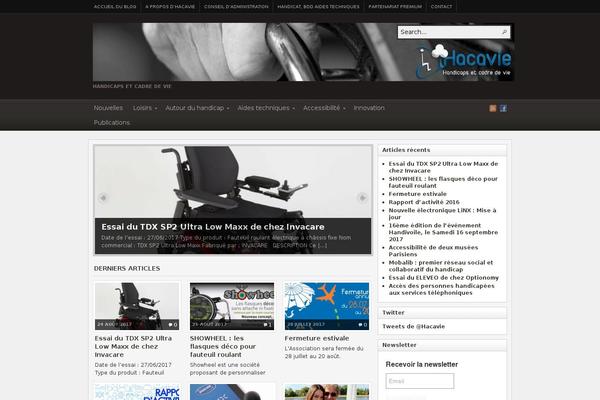The image size is (600, 400).
Task: Open the RSS feed icon
Action: click(x=492, y=108)
